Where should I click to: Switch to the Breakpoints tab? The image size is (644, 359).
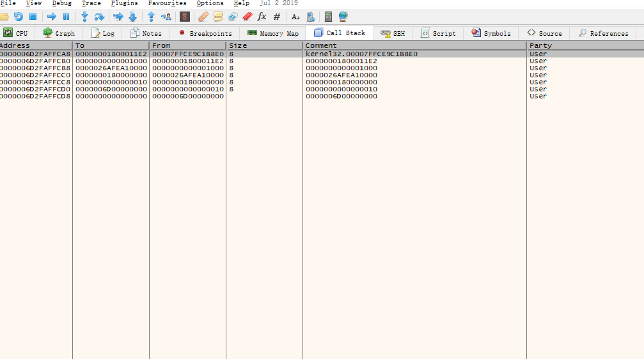pos(205,33)
